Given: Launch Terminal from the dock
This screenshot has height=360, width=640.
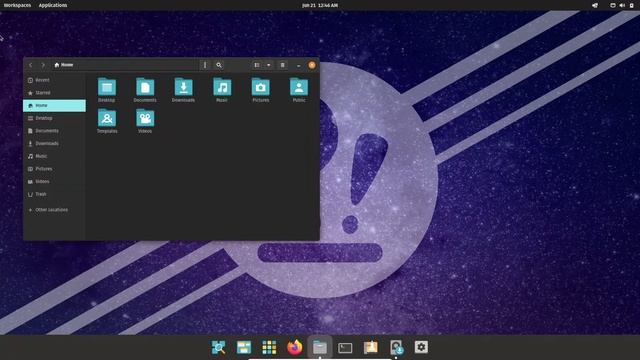Looking at the screenshot, I should 345,347.
